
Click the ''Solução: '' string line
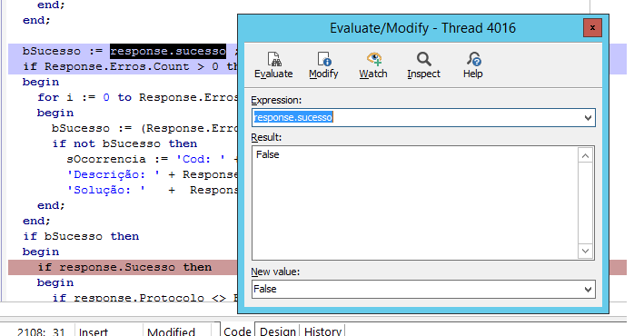[x=152, y=190]
